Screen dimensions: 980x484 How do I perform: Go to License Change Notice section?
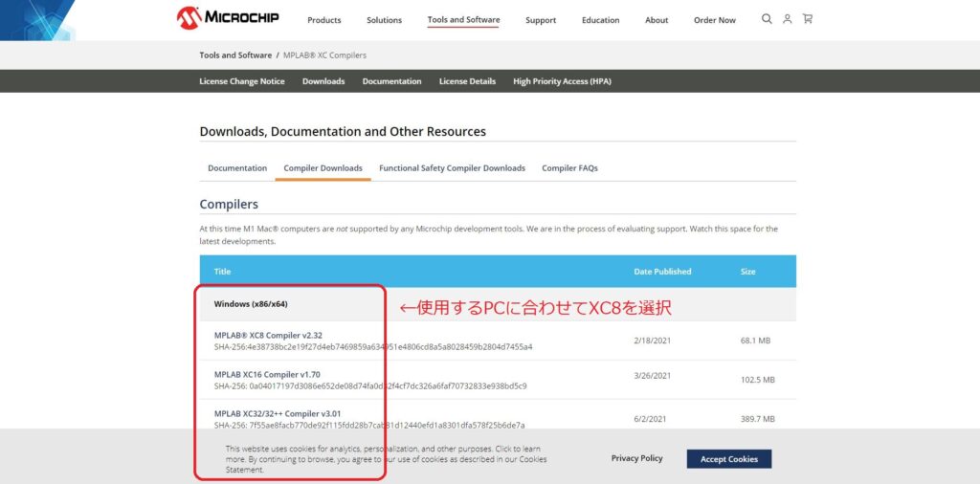coord(242,81)
